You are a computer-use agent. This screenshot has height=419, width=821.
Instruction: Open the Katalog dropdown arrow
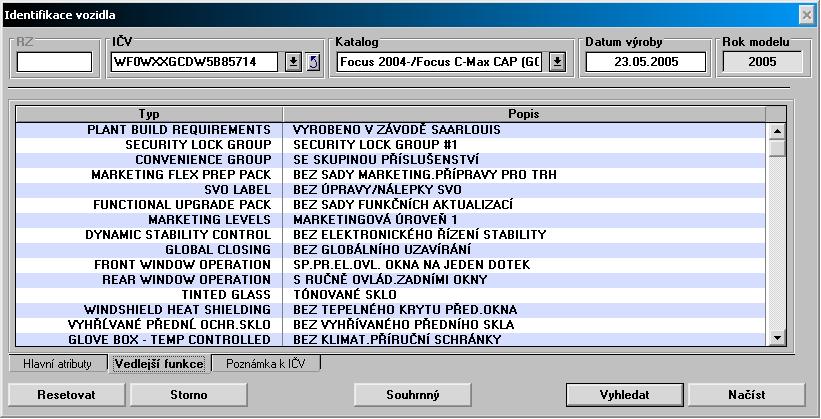(557, 62)
